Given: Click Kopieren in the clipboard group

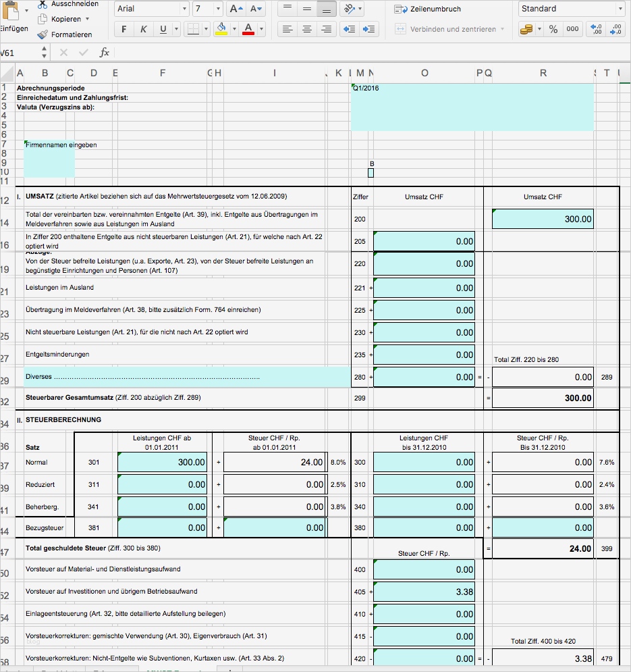Looking at the screenshot, I should coord(65,19).
